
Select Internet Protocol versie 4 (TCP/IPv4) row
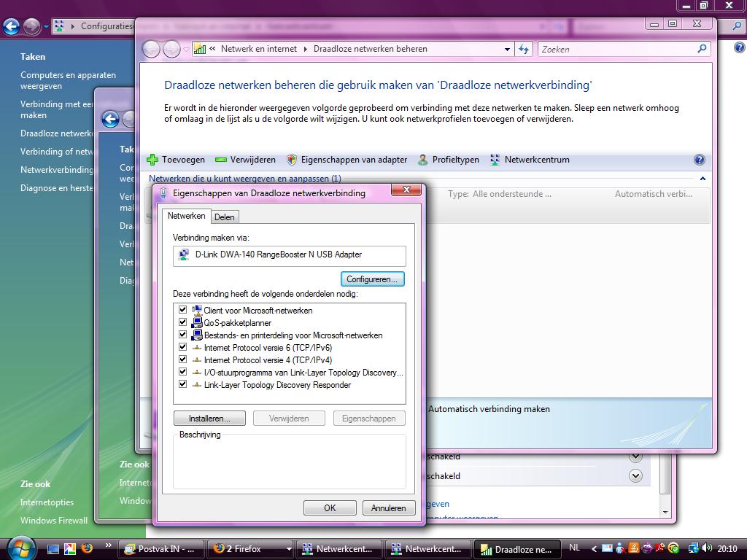pos(268,360)
